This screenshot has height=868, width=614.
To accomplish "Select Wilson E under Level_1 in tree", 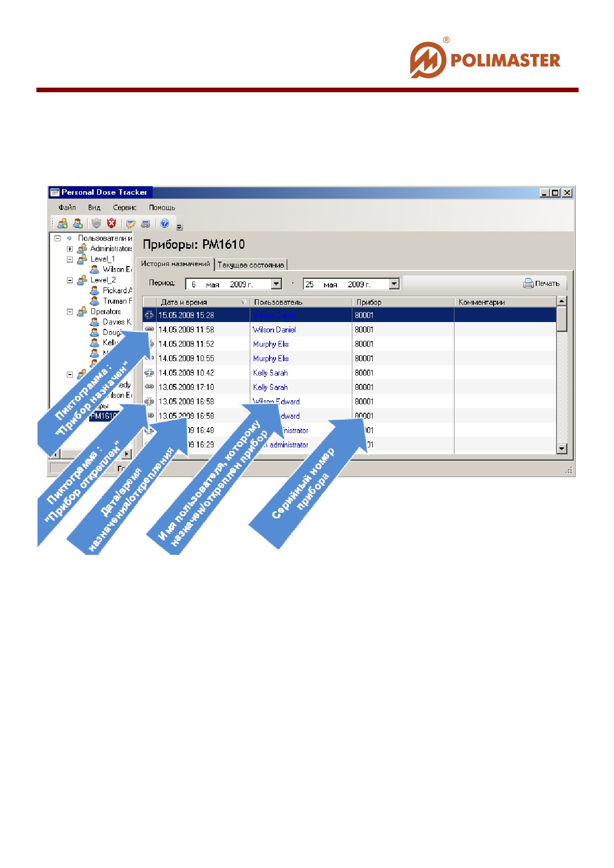I will coord(117,270).
